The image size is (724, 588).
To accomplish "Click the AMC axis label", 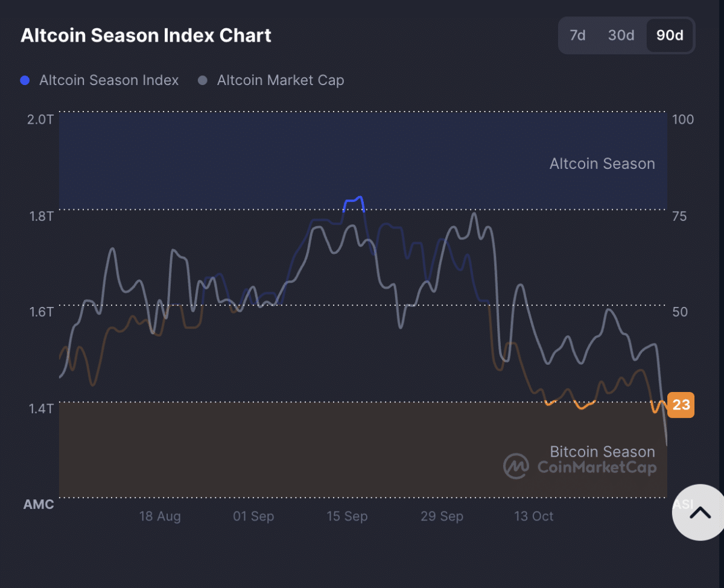I will (x=38, y=504).
